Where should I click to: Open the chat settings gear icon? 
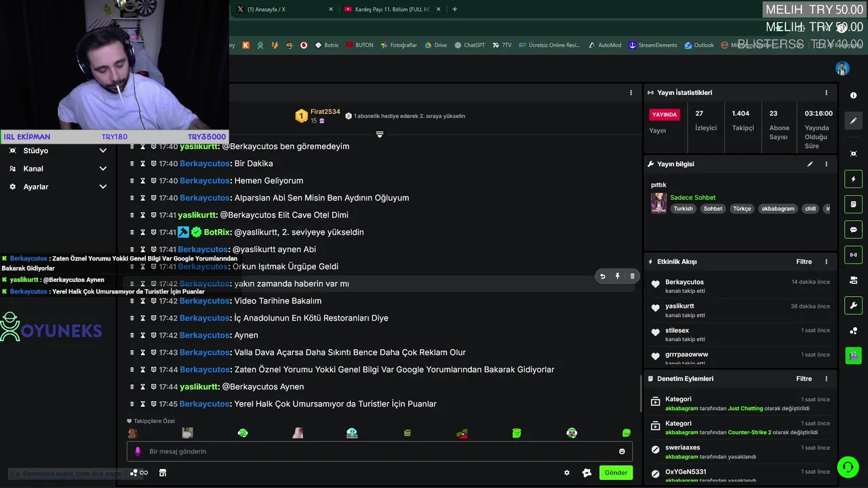point(567,473)
